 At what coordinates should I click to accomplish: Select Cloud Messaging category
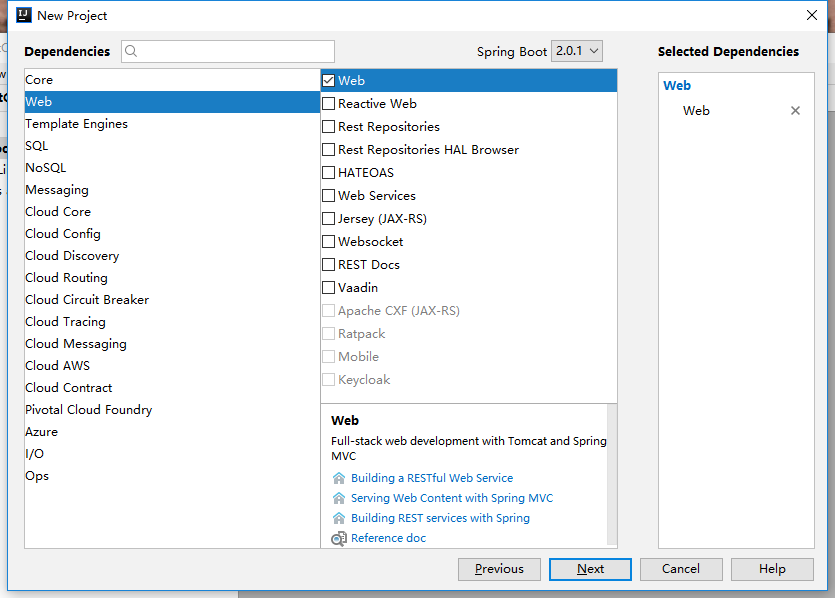coord(172,344)
